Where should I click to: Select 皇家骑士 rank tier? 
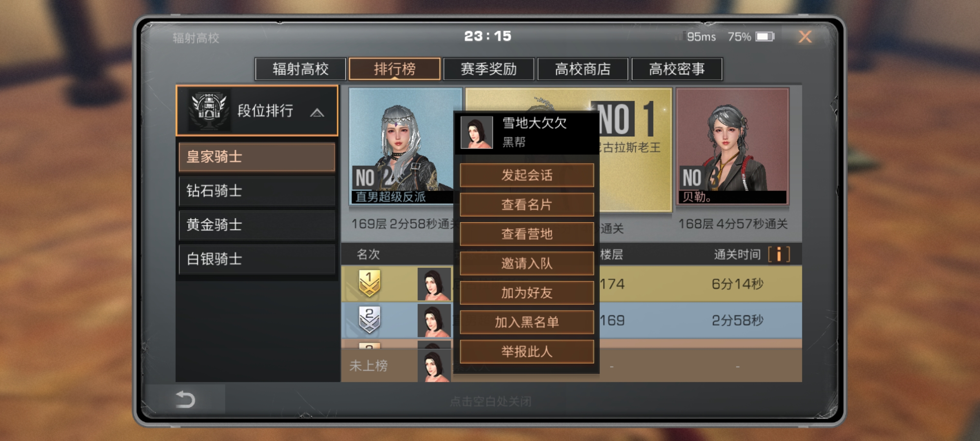pyautogui.click(x=257, y=157)
